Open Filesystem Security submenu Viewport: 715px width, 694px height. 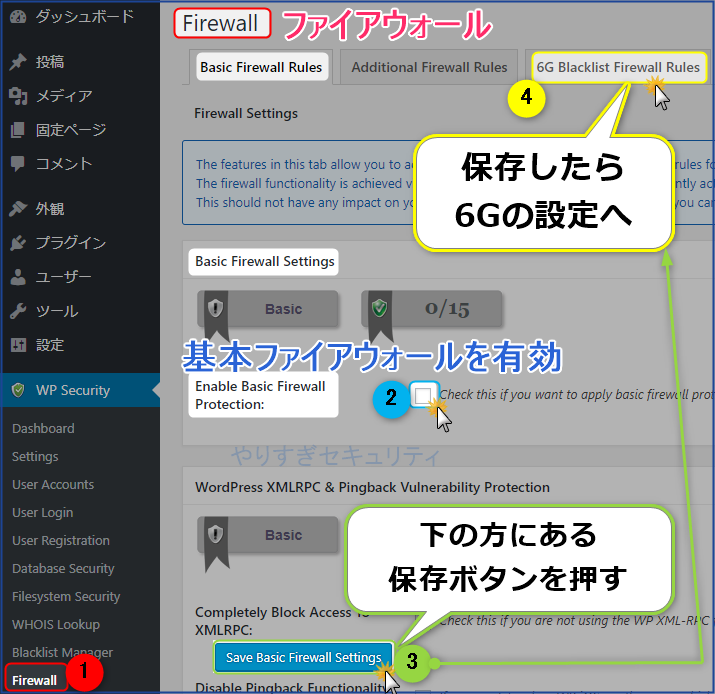(x=66, y=596)
